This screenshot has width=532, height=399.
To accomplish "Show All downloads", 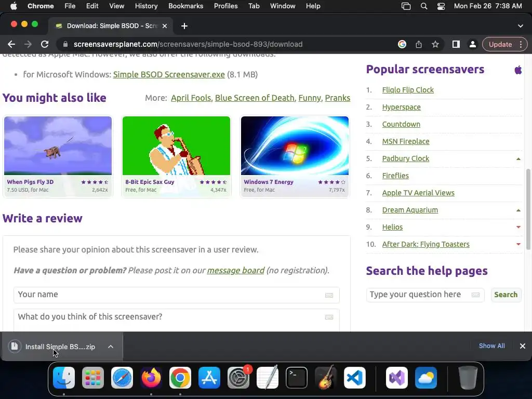I will click(x=491, y=345).
